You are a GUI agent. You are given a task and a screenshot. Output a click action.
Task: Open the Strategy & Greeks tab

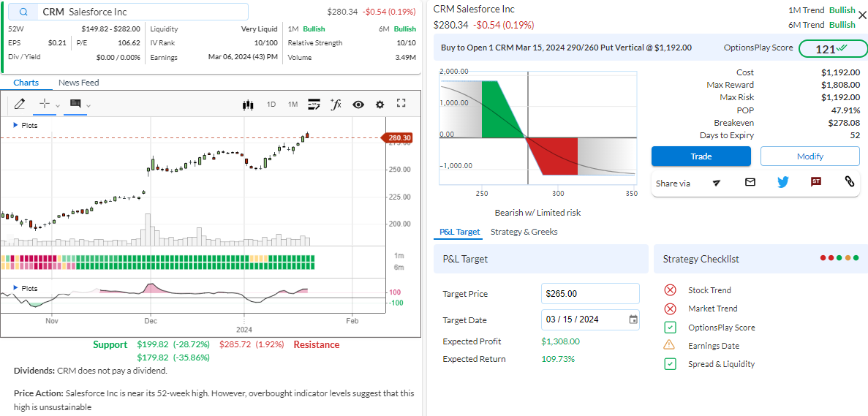[524, 232]
